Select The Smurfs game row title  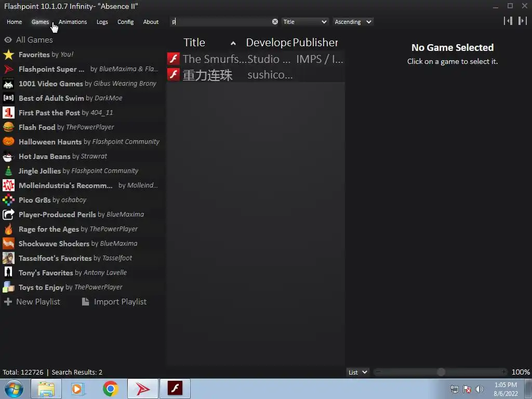[x=215, y=59]
